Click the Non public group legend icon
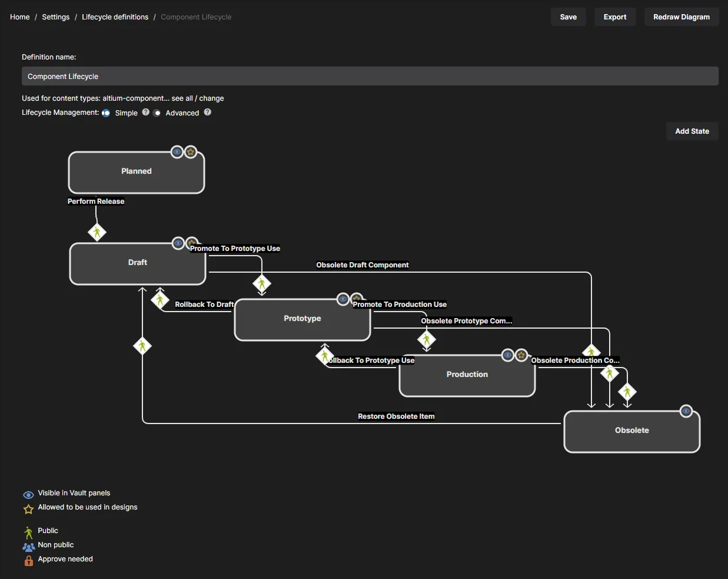This screenshot has width=728, height=579. [28, 547]
